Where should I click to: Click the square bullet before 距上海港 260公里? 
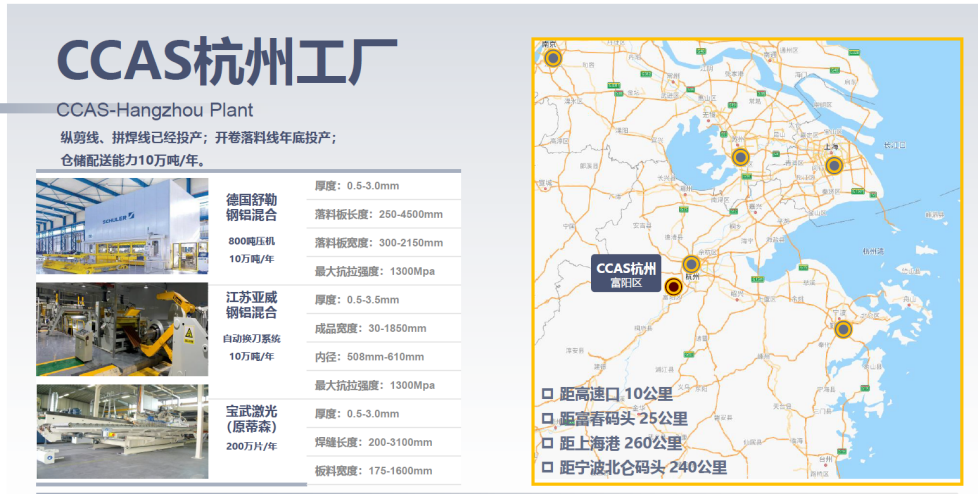(548, 443)
